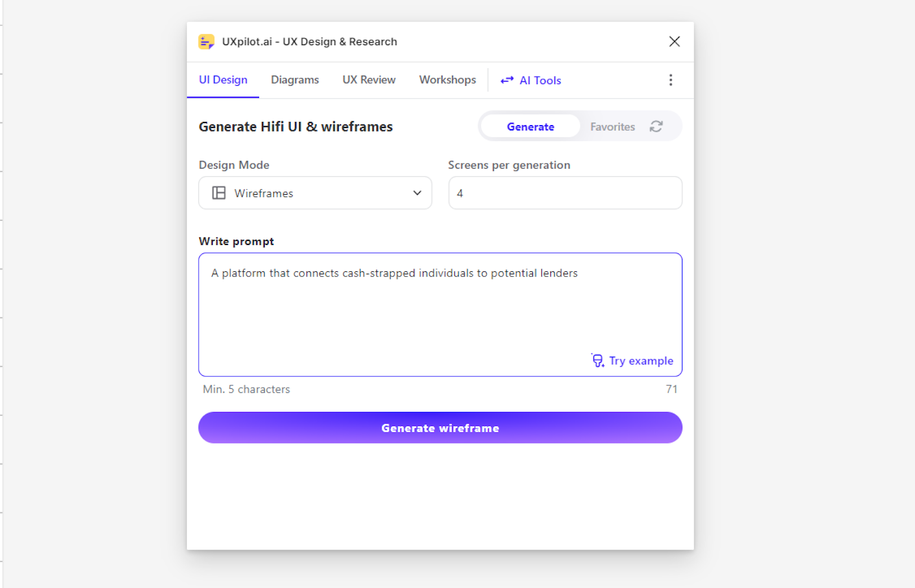
Task: Select the Workshops tab
Action: click(x=447, y=80)
